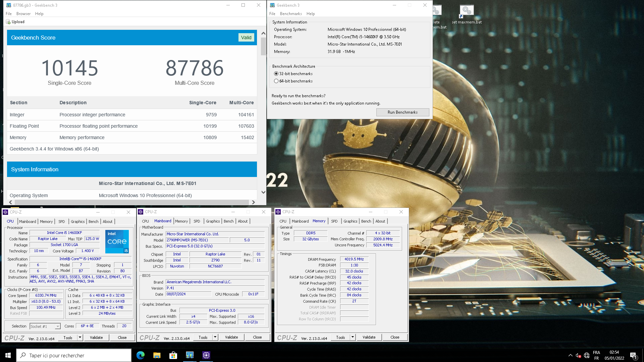Open the notification center icon
The width and height of the screenshot is (644, 362).
click(x=633, y=355)
